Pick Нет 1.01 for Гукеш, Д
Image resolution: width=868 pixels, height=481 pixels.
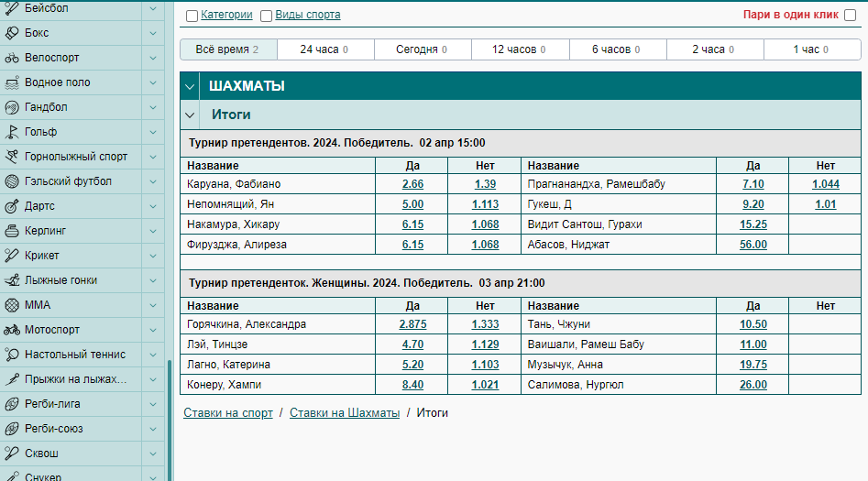point(825,204)
